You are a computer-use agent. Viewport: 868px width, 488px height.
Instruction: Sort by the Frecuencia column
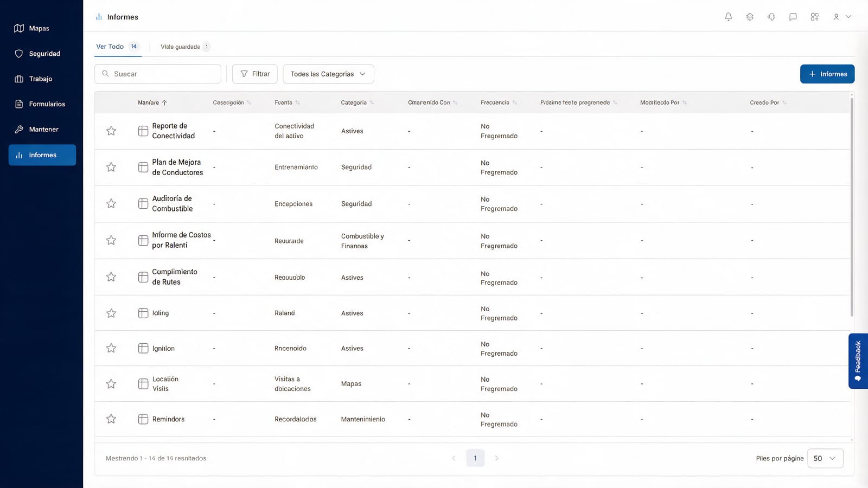point(499,102)
